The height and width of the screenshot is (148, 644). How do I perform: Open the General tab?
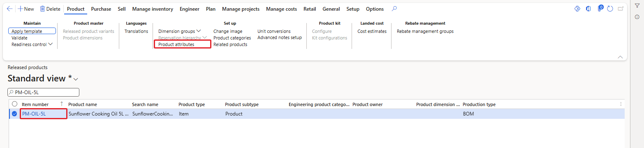pos(331,9)
